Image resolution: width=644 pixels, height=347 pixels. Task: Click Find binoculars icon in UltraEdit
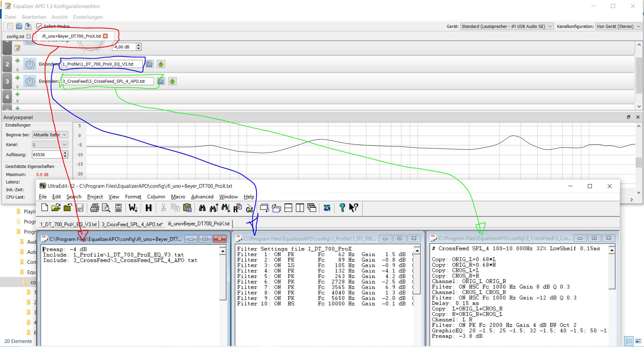202,208
